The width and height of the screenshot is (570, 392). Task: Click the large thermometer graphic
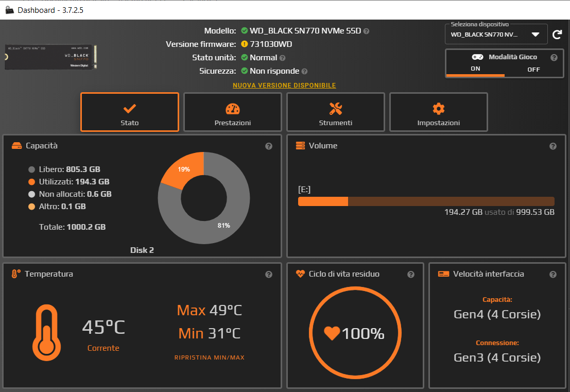click(x=46, y=332)
